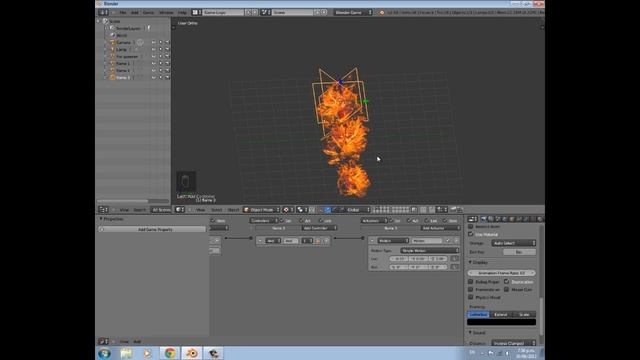Open the Add Controller dropdown
Image resolution: width=640 pixels, height=360 pixels.
pos(319,228)
